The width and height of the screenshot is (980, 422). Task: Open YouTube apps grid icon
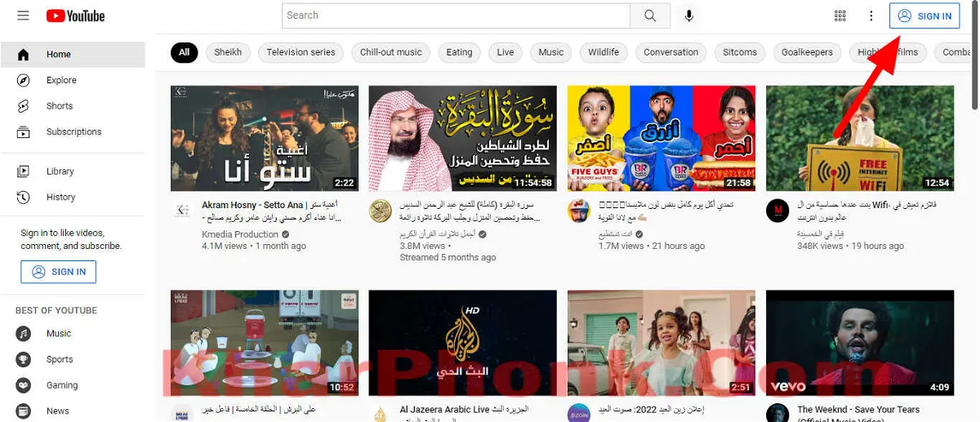(x=840, y=16)
